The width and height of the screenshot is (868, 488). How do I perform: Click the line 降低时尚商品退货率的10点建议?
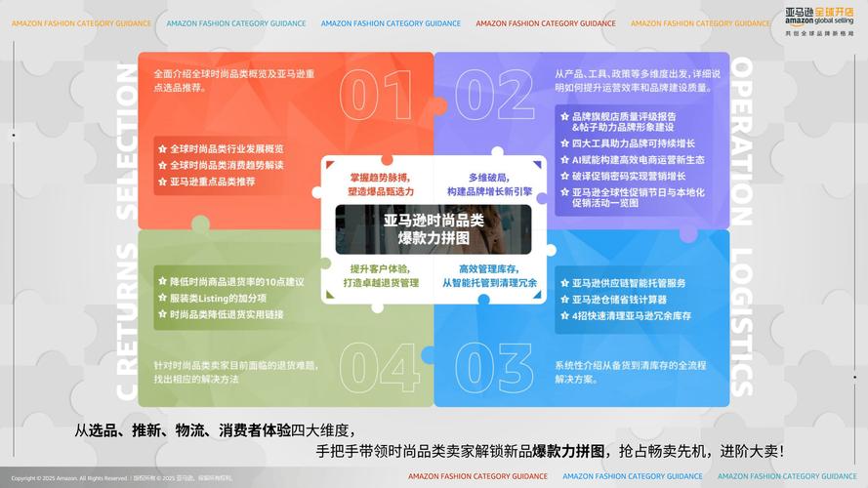coord(237,282)
